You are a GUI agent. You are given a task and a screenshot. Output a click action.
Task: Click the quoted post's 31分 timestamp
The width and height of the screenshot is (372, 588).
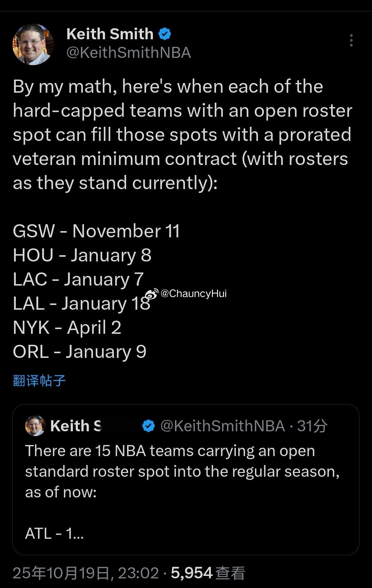312,426
